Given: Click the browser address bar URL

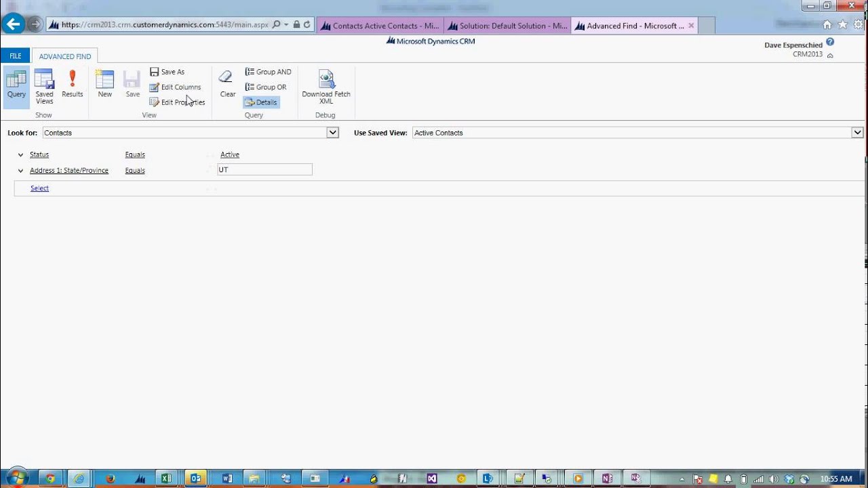Looking at the screenshot, I should click(x=165, y=25).
